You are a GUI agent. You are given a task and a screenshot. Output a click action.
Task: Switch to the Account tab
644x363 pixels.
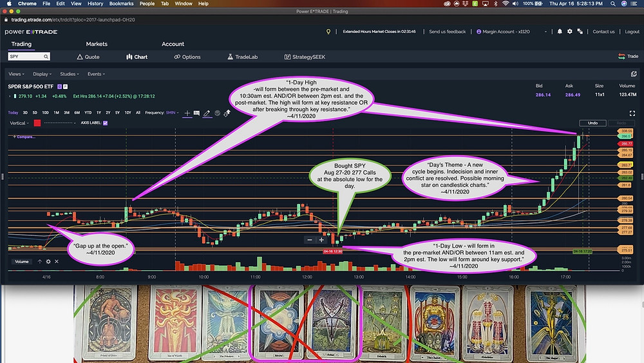(x=173, y=44)
